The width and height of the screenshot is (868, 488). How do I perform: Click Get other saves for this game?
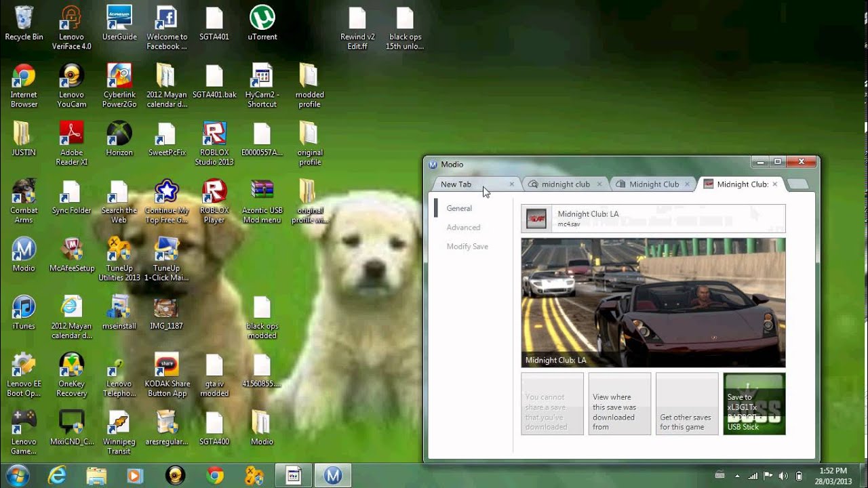(687, 403)
